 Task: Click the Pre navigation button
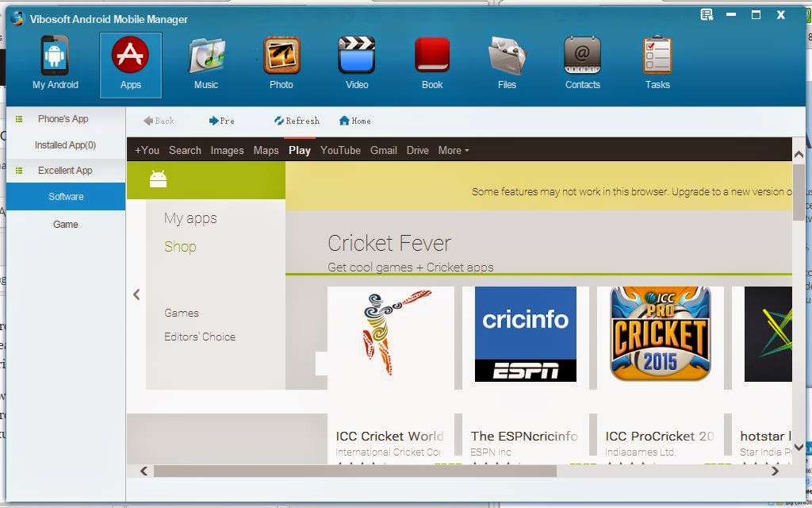click(x=222, y=121)
